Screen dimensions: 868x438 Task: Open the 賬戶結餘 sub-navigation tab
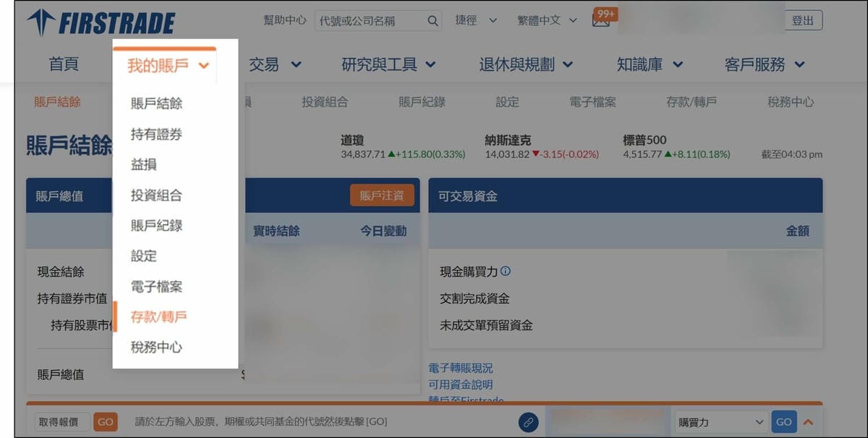pos(57,102)
